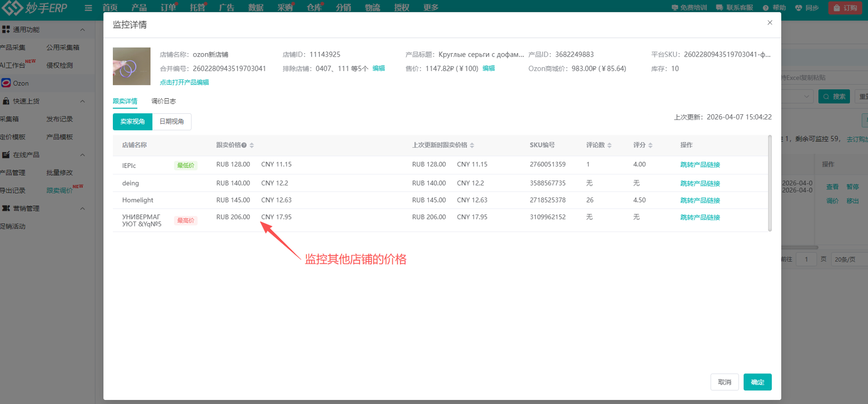Select the 跟卖详情 tab

[x=125, y=101]
